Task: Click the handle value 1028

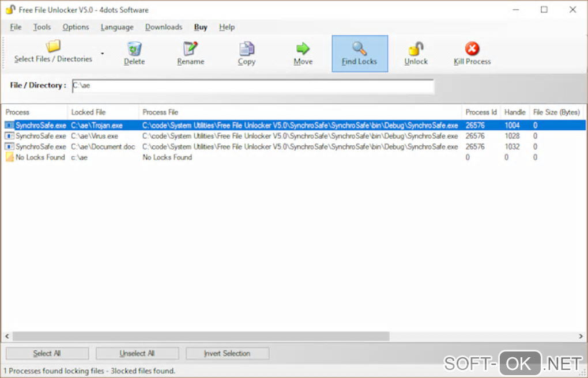Action: pyautogui.click(x=512, y=136)
